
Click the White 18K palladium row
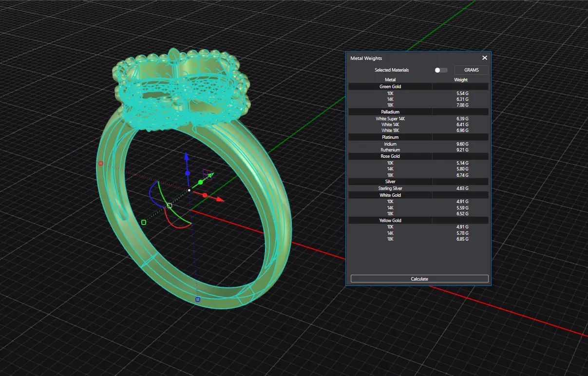pyautogui.click(x=418, y=131)
